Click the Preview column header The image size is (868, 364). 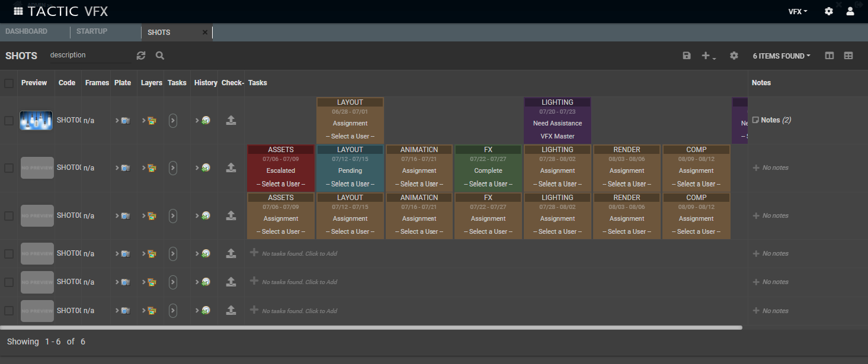pos(34,83)
